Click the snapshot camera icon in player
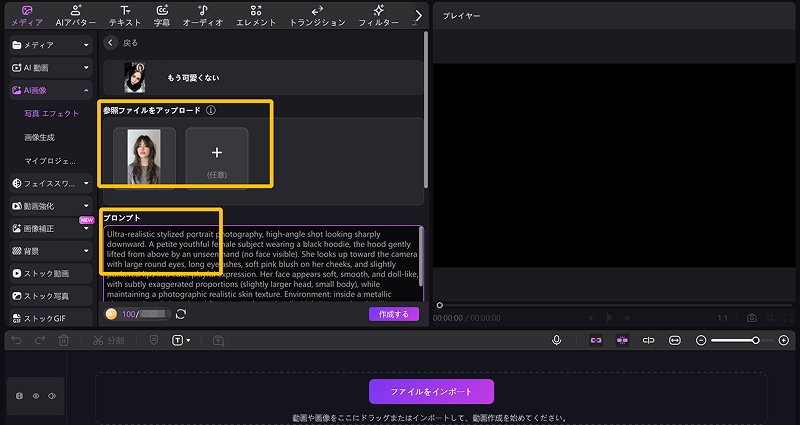 751,318
